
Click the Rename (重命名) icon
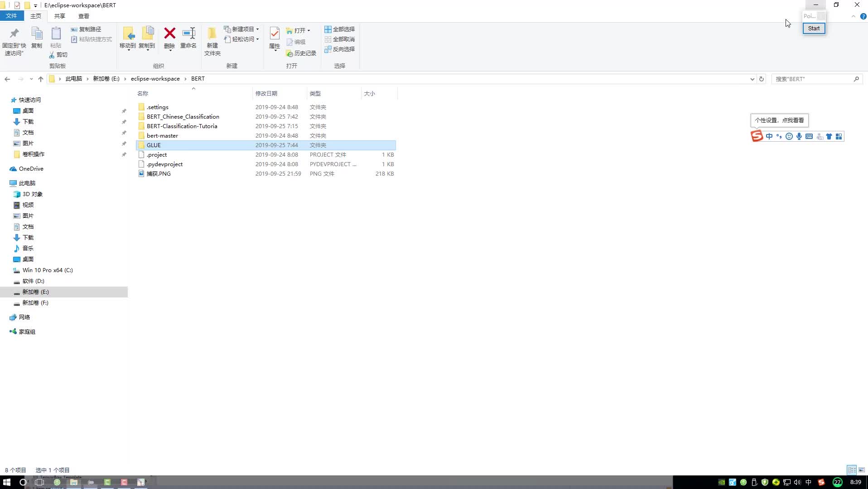pyautogui.click(x=188, y=33)
